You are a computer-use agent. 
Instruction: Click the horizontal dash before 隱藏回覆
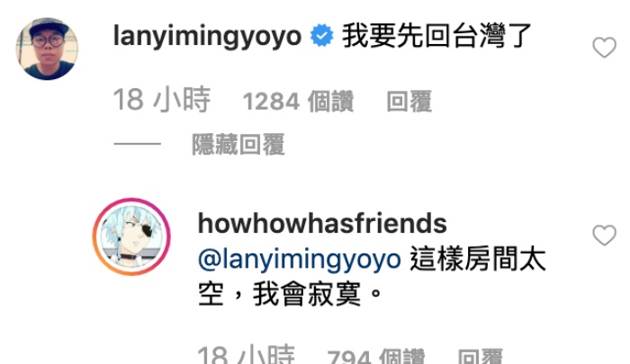click(x=137, y=143)
